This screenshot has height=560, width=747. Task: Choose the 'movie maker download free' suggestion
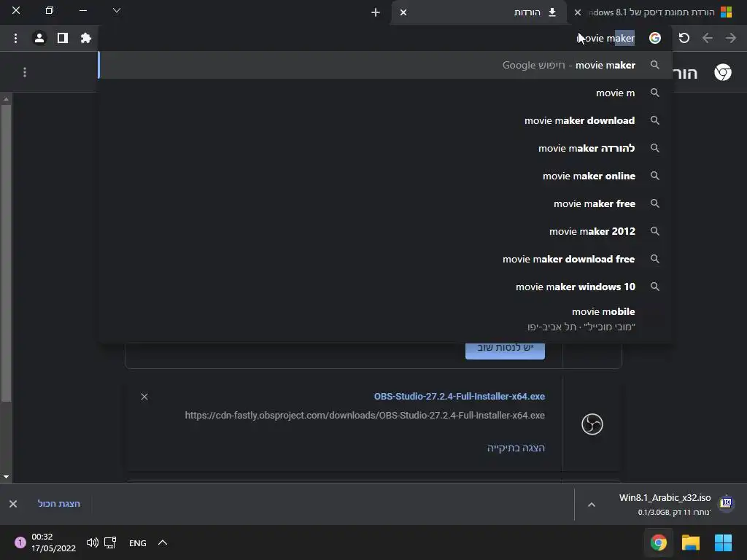pyautogui.click(x=385, y=259)
